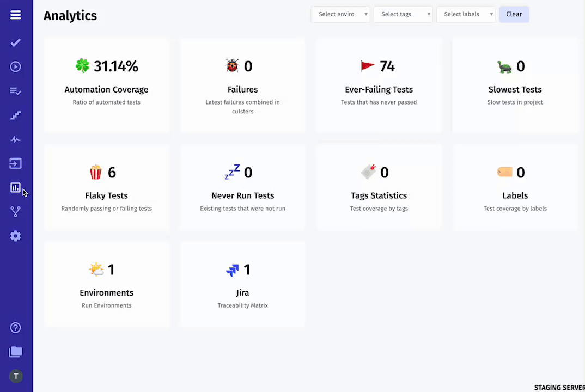Open the Flaky Tests report title

tap(106, 195)
